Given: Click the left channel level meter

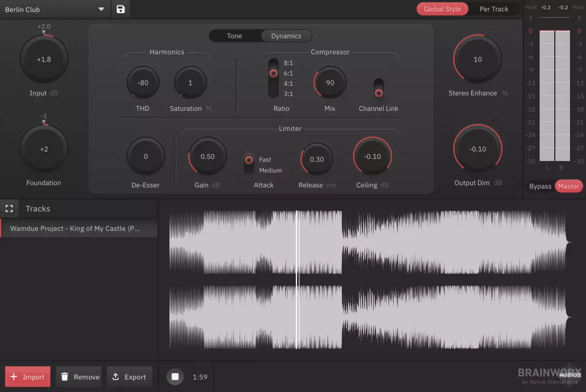Looking at the screenshot, I should (546, 96).
